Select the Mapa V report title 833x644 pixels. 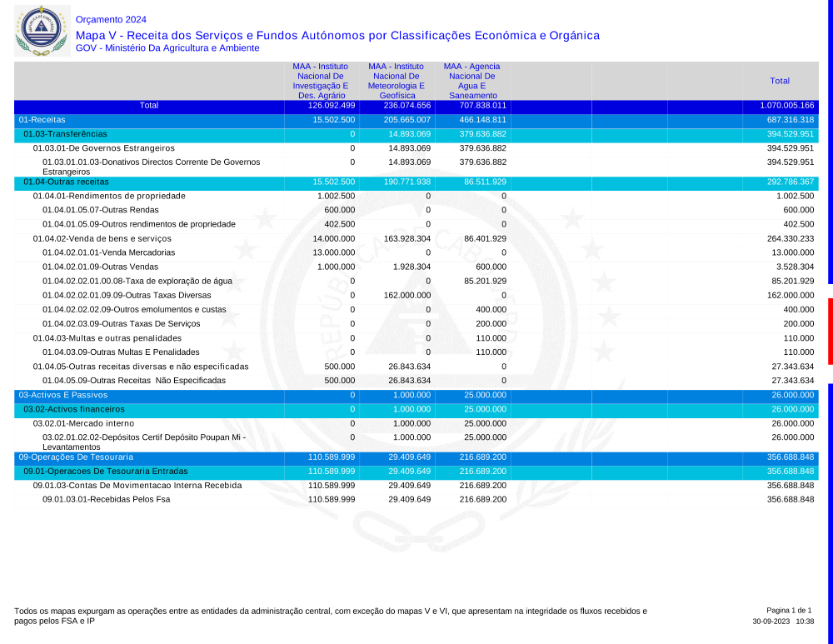click(337, 35)
